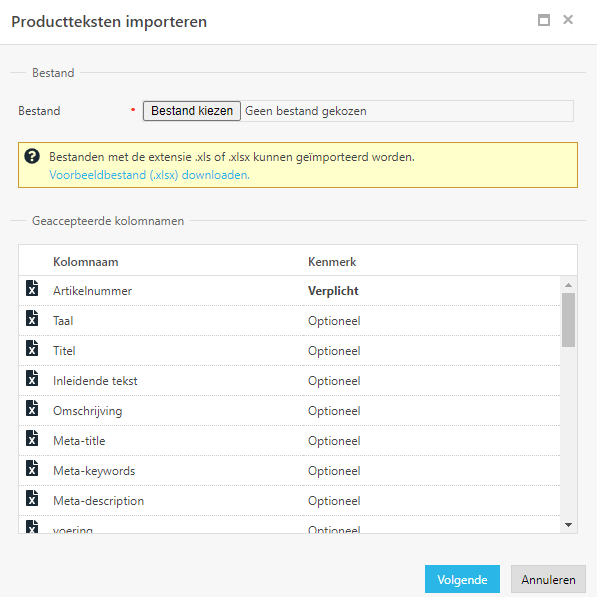Click the Excel icon beside Omschrijving
Viewport: 597px width, 597px height.
coord(32,408)
